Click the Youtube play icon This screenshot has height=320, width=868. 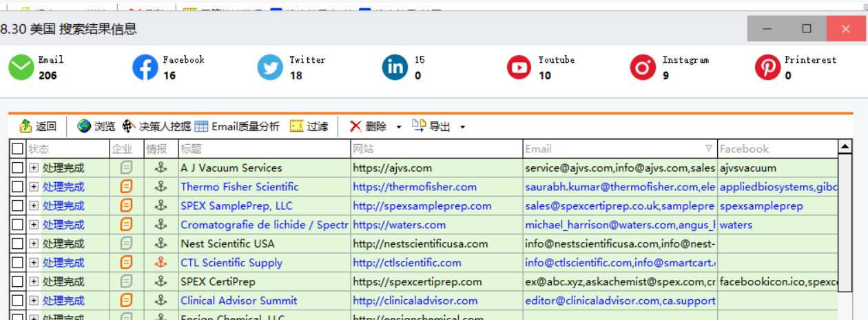pyautogui.click(x=519, y=68)
